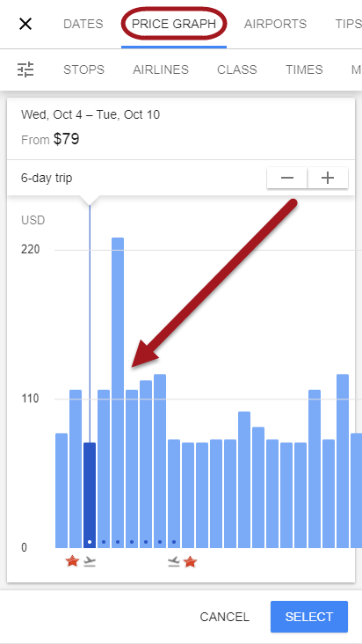Click the dark blue selected date bar

(x=90, y=495)
